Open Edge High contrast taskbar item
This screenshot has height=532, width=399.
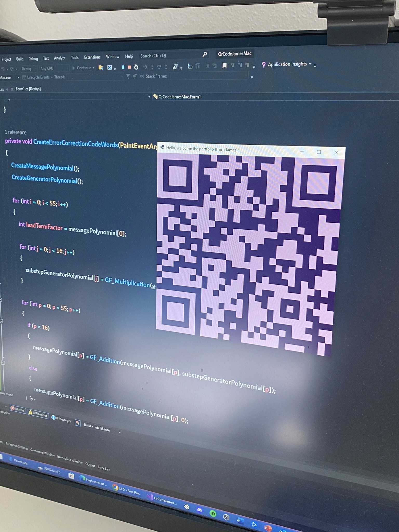pos(93,481)
